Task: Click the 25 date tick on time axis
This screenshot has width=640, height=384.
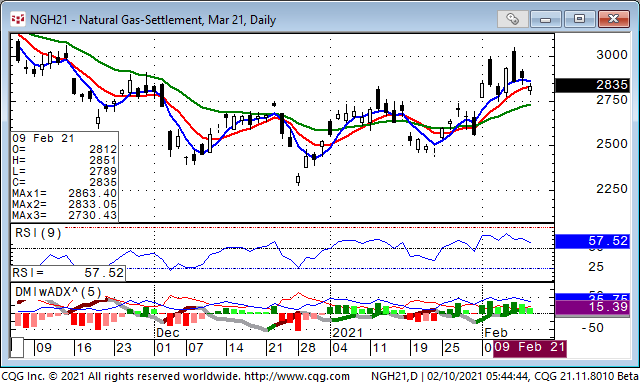Action: 452,348
